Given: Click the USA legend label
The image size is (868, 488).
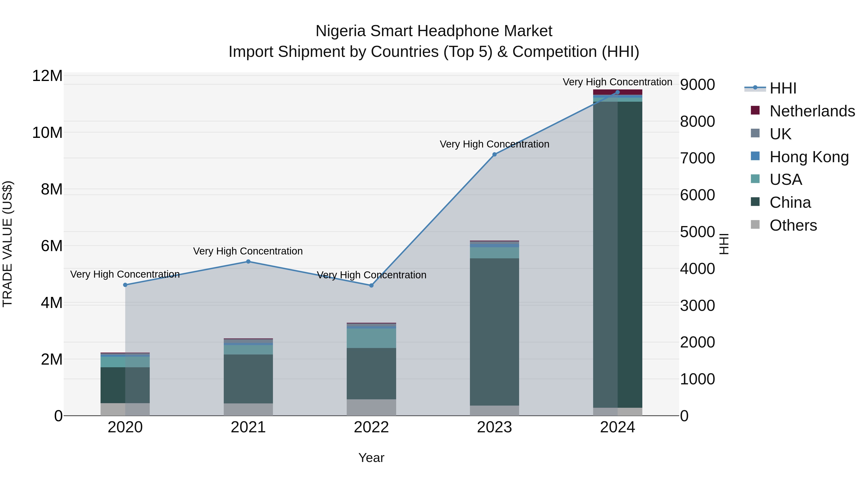Looking at the screenshot, I should 786,180.
